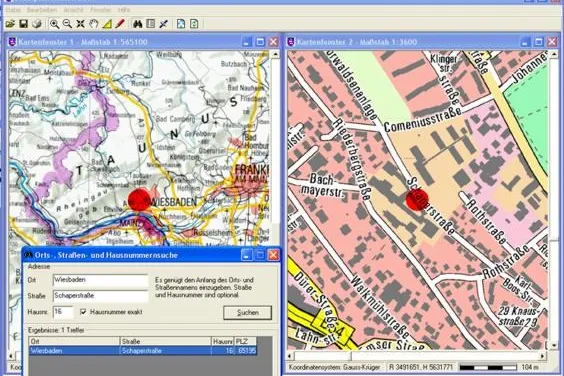Click Koordinatensystem Gauss-Krüger status bar entry
The width and height of the screenshot is (564, 376).
[335, 367]
